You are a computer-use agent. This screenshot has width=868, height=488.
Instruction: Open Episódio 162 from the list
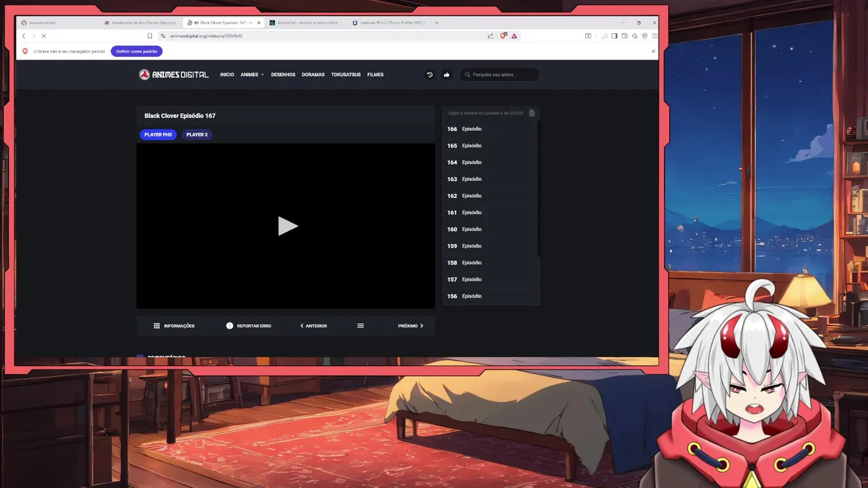click(x=490, y=196)
